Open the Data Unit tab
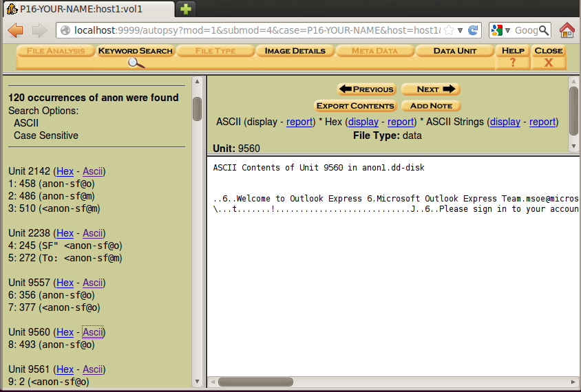The height and width of the screenshot is (392, 581). pos(454,51)
